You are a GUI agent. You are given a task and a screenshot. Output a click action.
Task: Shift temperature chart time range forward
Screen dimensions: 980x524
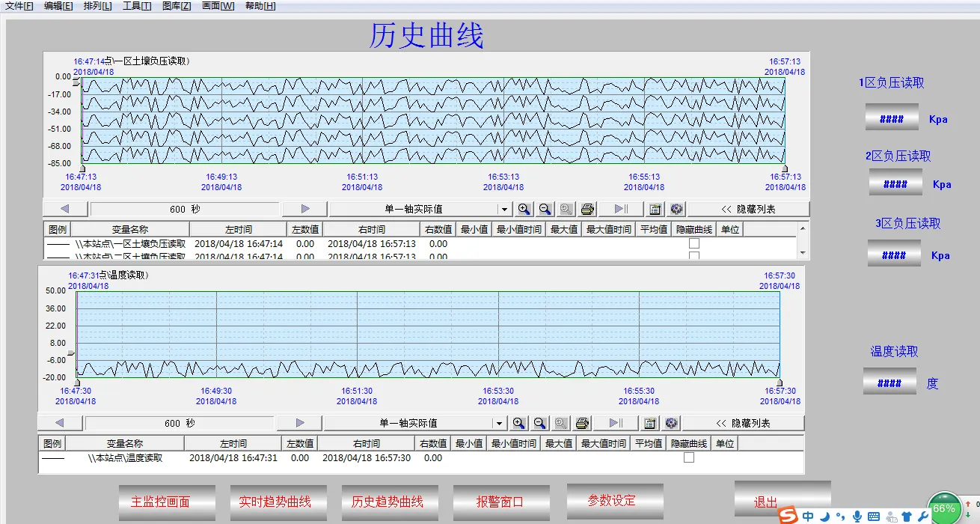(x=300, y=423)
